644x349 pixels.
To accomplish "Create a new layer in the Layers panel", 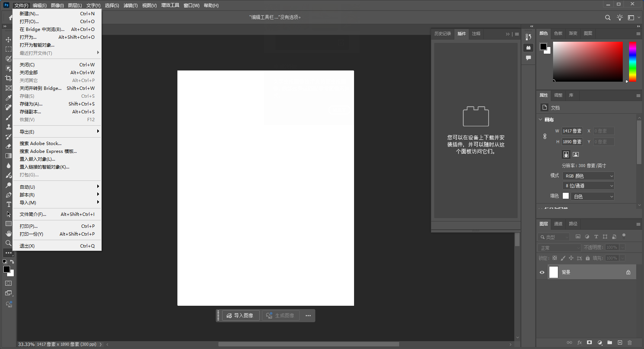I will click(620, 343).
